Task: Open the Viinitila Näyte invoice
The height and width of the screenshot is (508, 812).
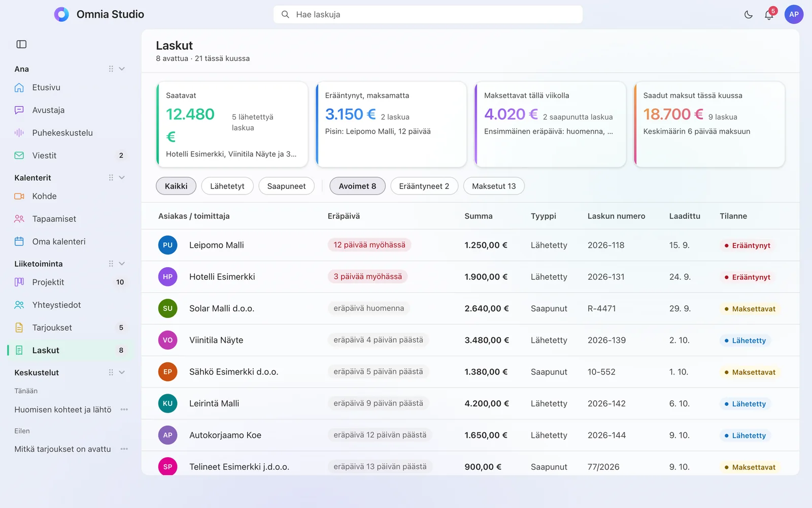Action: [470, 340]
